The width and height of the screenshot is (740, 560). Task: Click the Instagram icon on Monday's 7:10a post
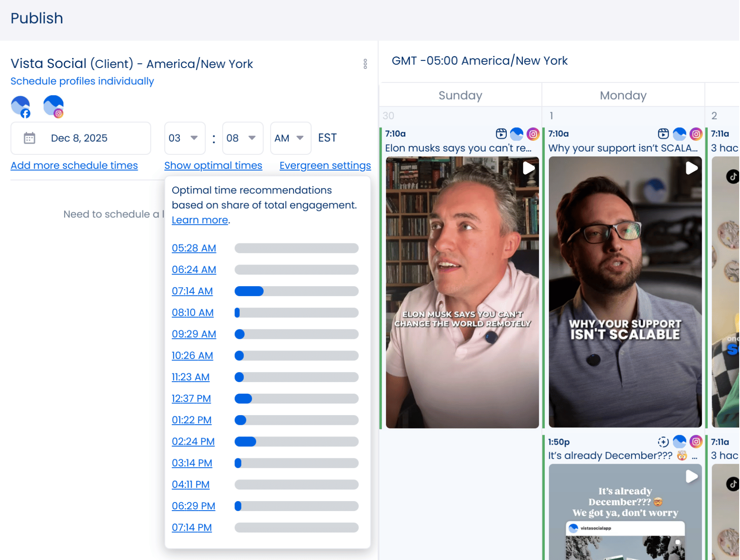click(696, 134)
